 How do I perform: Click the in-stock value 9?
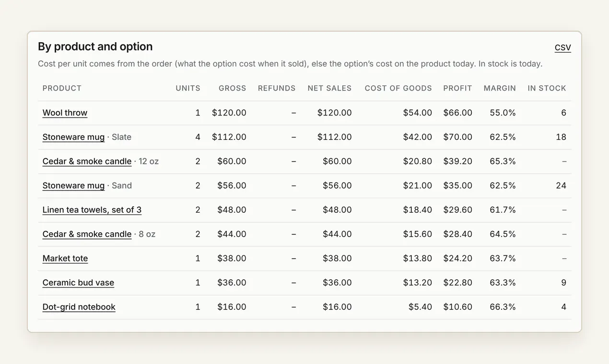564,283
